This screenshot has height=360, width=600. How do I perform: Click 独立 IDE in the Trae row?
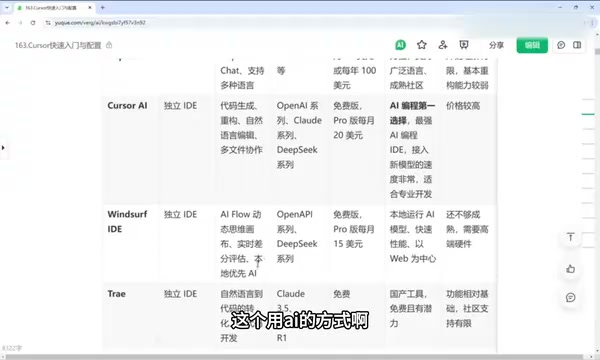[180, 294]
